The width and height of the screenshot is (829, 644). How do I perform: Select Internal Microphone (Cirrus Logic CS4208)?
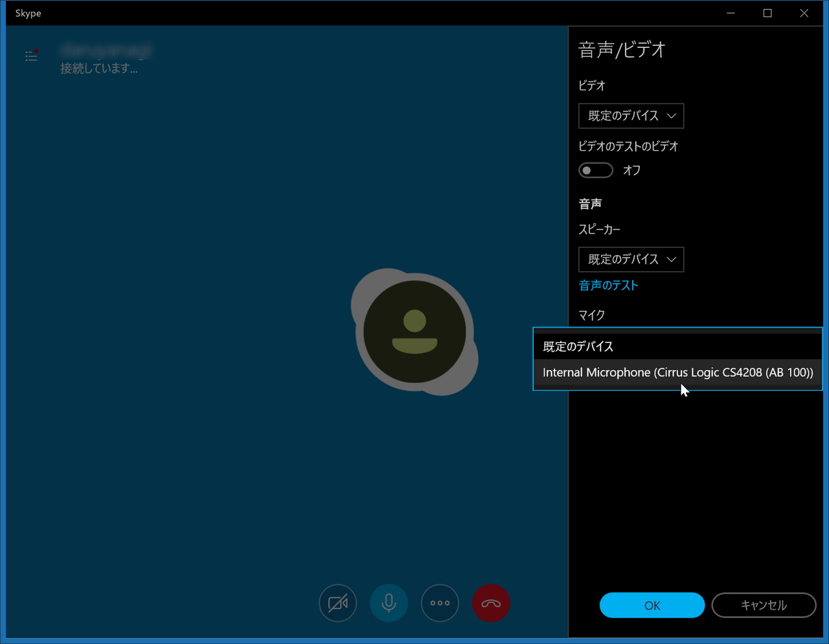(x=677, y=372)
